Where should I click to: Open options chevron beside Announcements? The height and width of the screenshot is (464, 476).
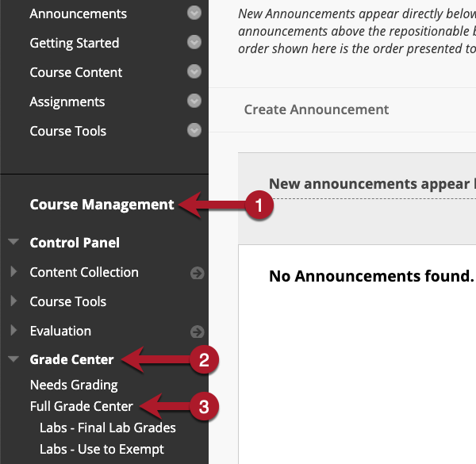coord(194,13)
